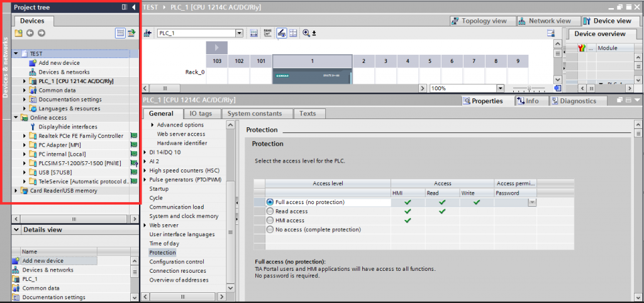
Task: Toggle the Project tree column view icon
Action: 120,33
